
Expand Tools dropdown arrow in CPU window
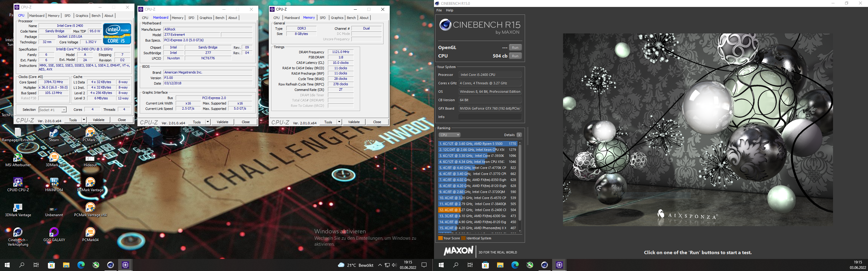[x=84, y=120]
